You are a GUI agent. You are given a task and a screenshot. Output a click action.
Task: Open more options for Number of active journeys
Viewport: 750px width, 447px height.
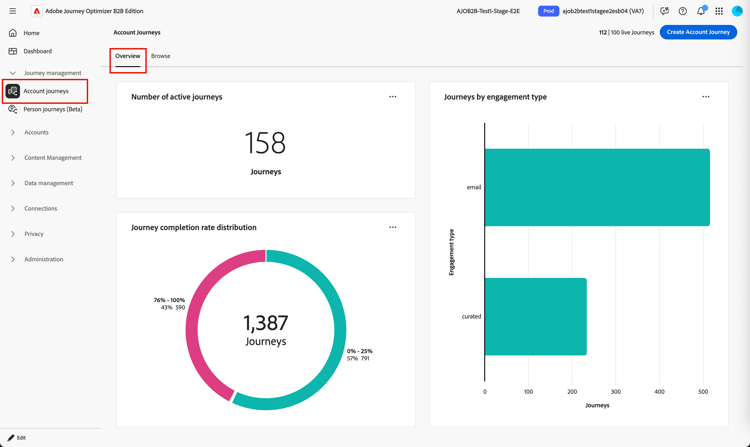(x=393, y=97)
